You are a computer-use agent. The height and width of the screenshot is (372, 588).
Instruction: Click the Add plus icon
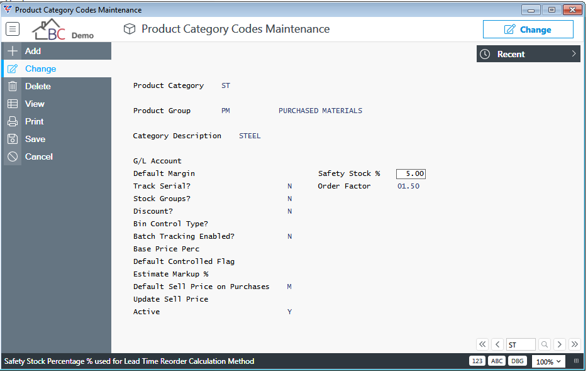click(x=13, y=51)
